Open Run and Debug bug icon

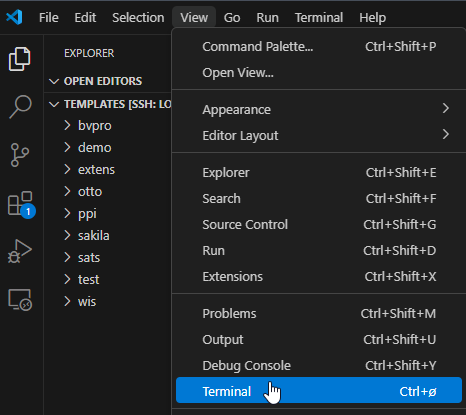(20, 251)
